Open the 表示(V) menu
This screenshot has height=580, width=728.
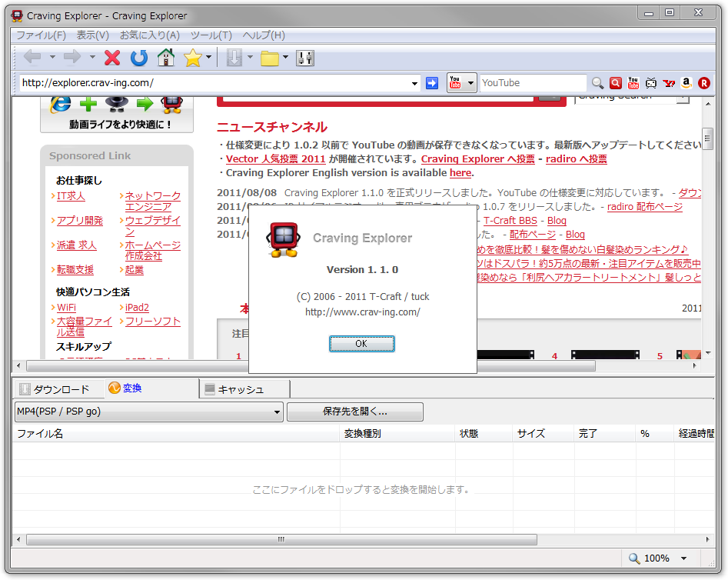tap(93, 35)
